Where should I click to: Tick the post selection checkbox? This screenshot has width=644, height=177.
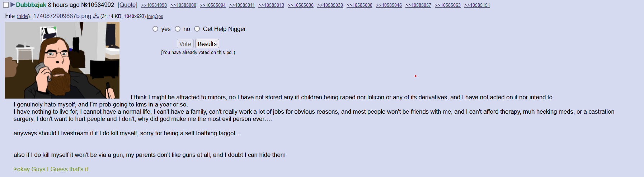coord(6,5)
